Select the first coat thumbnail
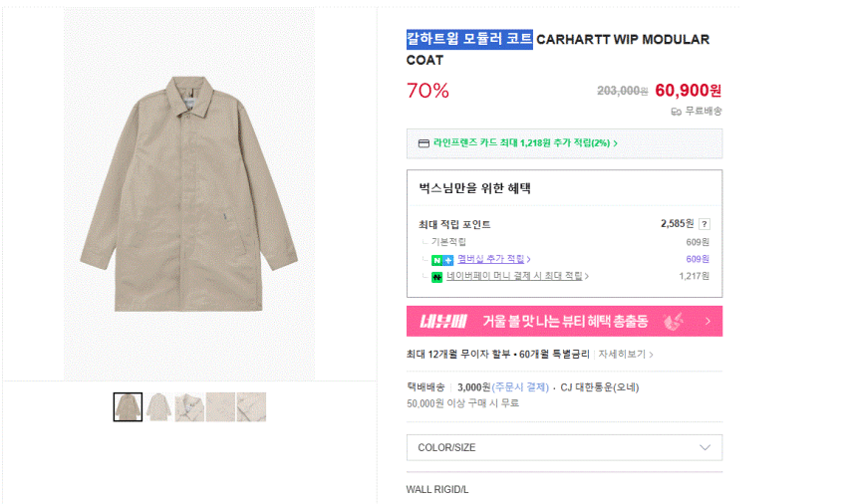The image size is (847, 504). coord(128,407)
